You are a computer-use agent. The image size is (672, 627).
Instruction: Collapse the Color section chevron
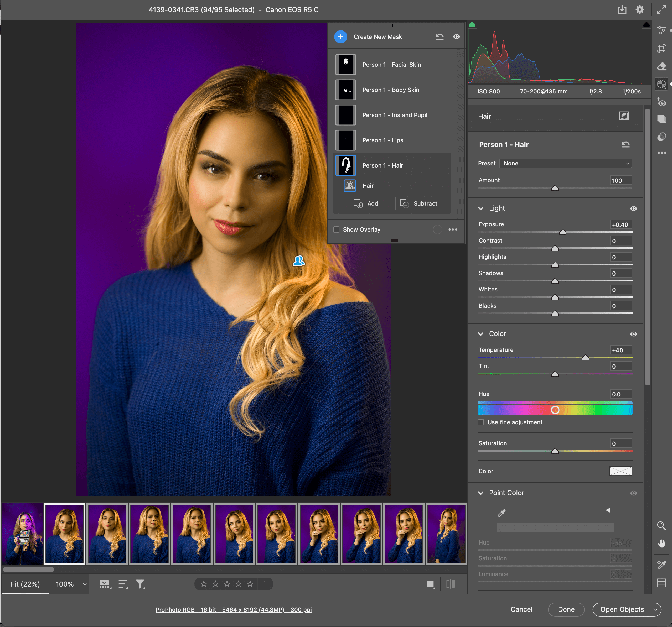tap(481, 334)
